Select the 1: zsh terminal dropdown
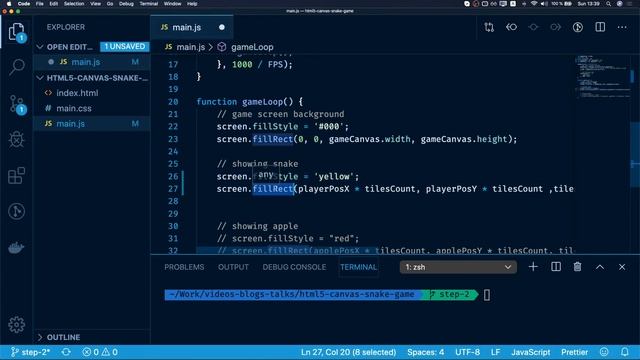The height and width of the screenshot is (360, 640). point(458,267)
